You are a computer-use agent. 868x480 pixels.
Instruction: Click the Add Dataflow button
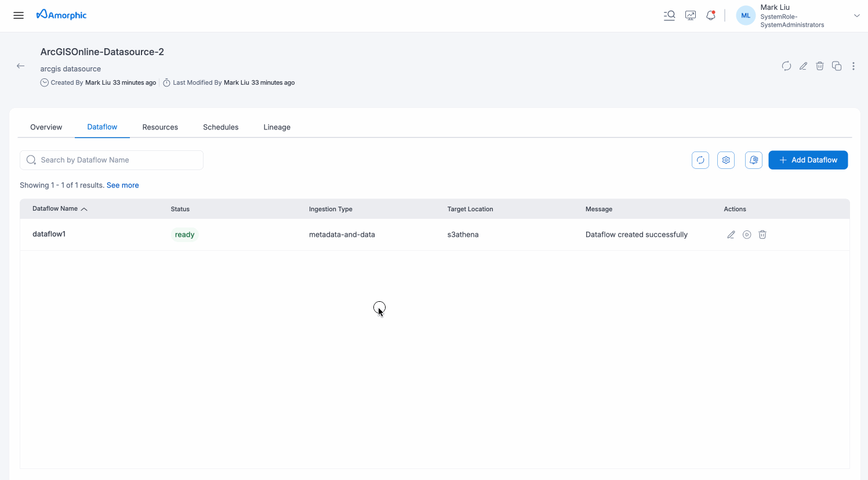[x=808, y=160]
